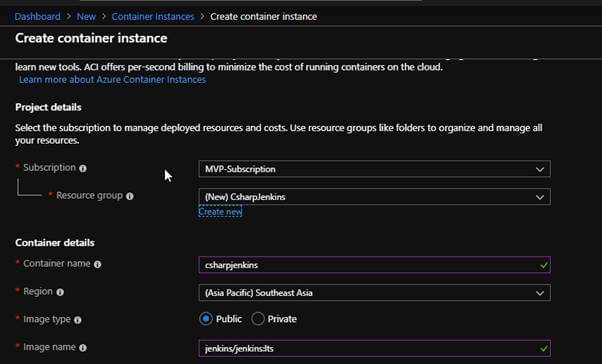Click the info icon next to Subscription

[x=83, y=168]
